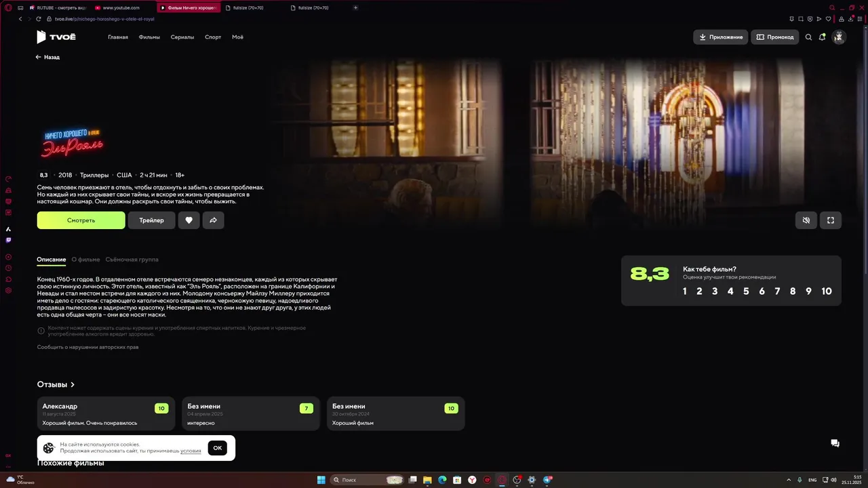Image resolution: width=868 pixels, height=488 pixels.
Task: Pin the tab using browser pin icon
Action: click(x=791, y=19)
